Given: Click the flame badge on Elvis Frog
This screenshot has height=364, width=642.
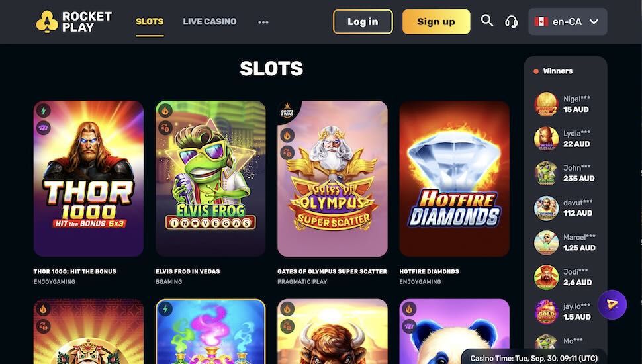Looking at the screenshot, I should point(165,111).
